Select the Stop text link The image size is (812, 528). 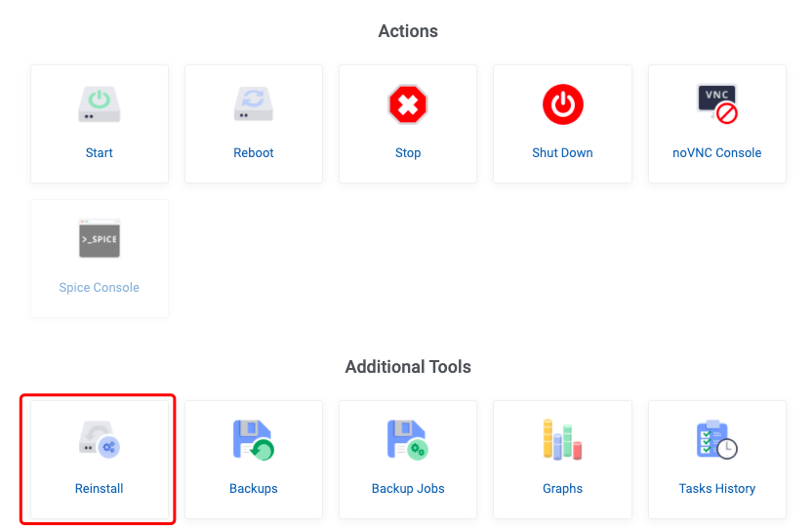click(x=408, y=152)
